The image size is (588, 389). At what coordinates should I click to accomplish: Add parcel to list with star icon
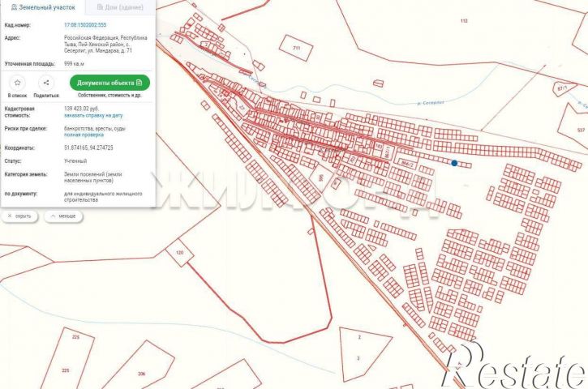(17, 83)
